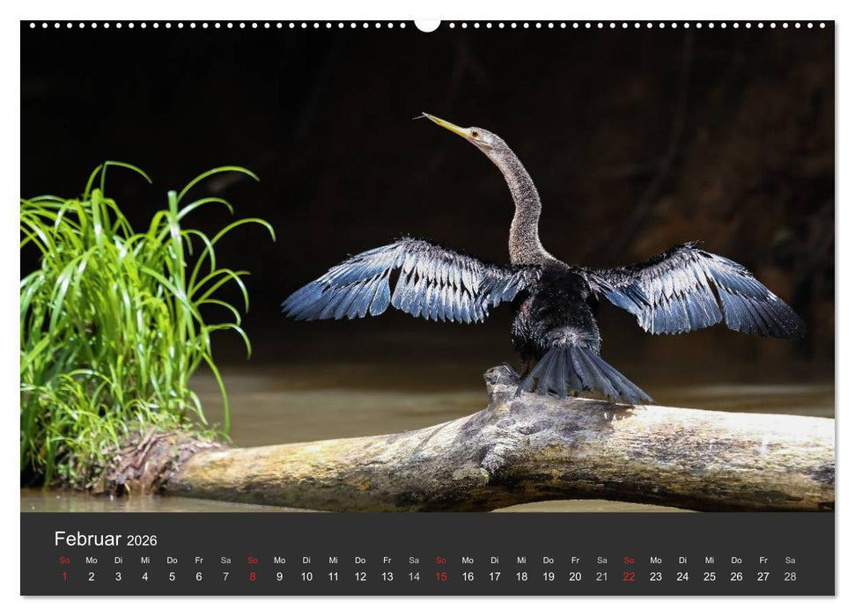855x616 pixels.
Task: Click the bird's yellow beak
Action: (x=445, y=126)
